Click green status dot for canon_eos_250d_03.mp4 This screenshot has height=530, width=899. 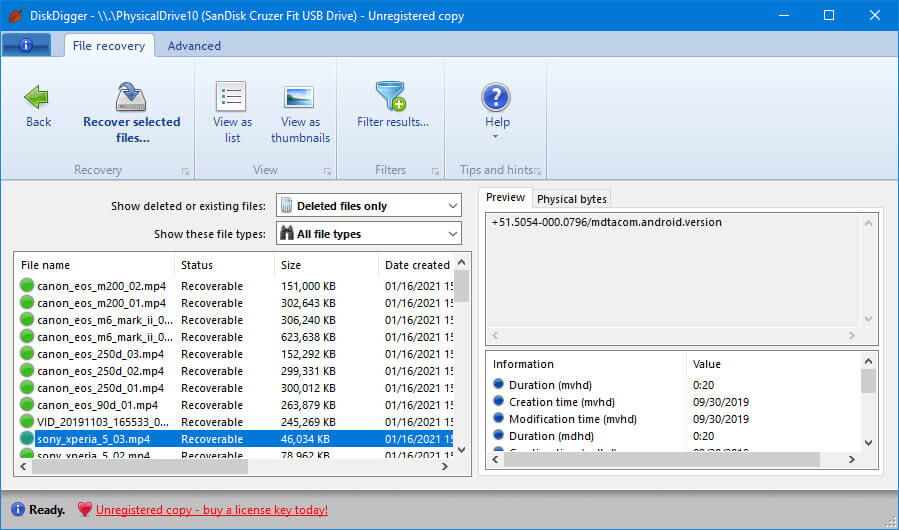coord(26,353)
